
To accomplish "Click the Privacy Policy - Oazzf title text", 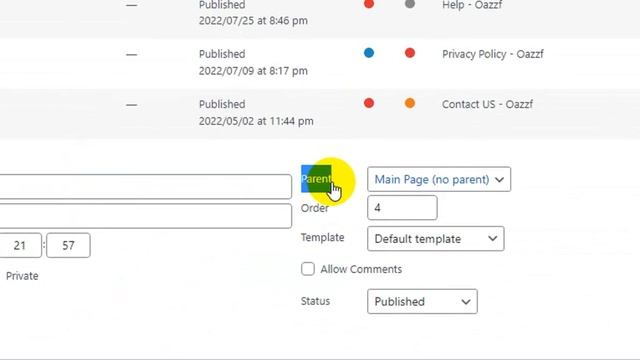I will [493, 54].
